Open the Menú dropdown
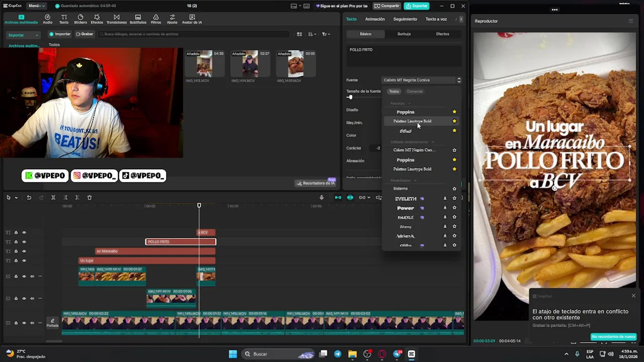Viewport: 644px width, 362px height. tap(36, 6)
